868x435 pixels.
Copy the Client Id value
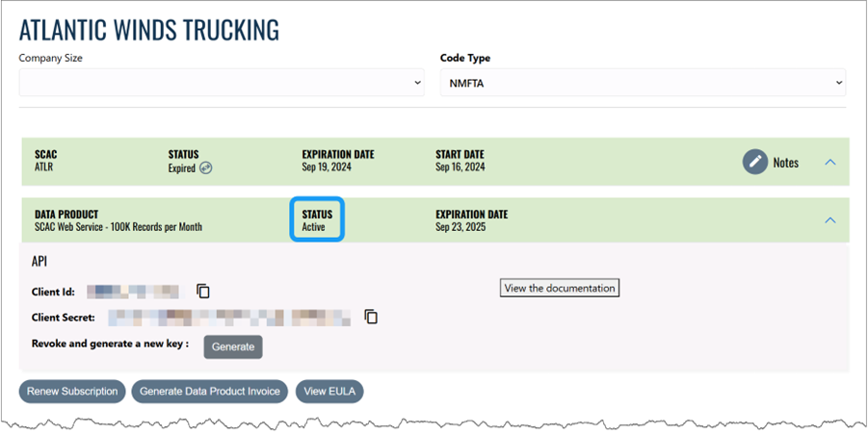click(x=203, y=291)
